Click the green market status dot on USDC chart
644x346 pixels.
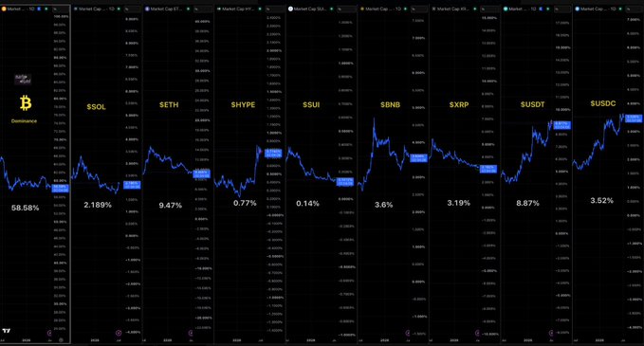[x=620, y=9]
